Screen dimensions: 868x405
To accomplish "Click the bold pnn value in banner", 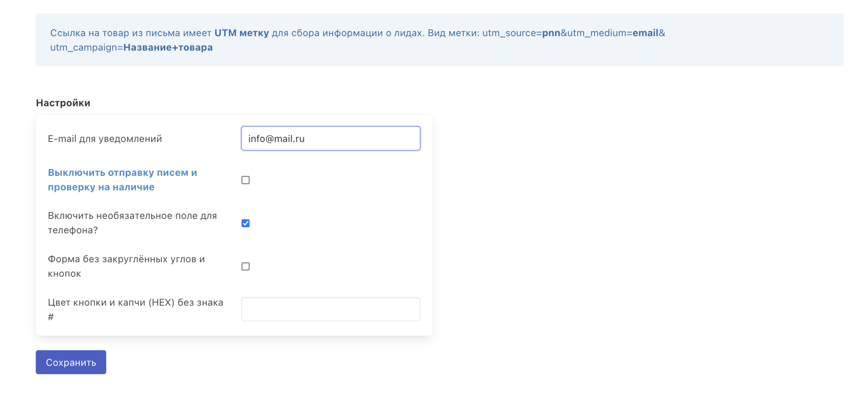I will pos(551,33).
